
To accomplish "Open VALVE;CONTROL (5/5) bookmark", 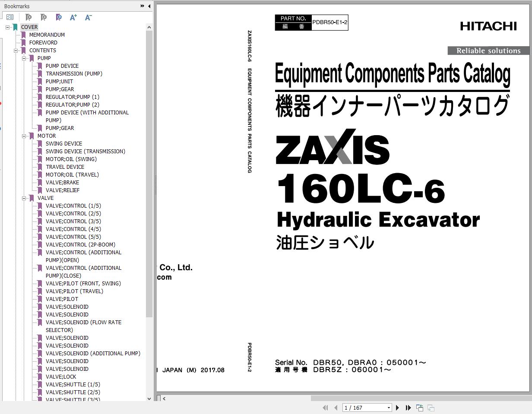I will tap(73, 237).
